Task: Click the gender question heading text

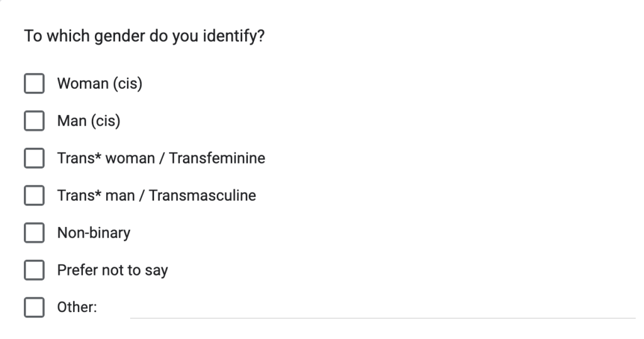Action: [x=144, y=37]
